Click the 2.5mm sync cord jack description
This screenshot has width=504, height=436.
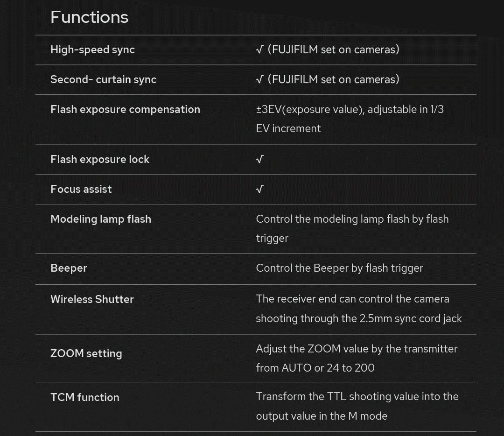pos(358,309)
